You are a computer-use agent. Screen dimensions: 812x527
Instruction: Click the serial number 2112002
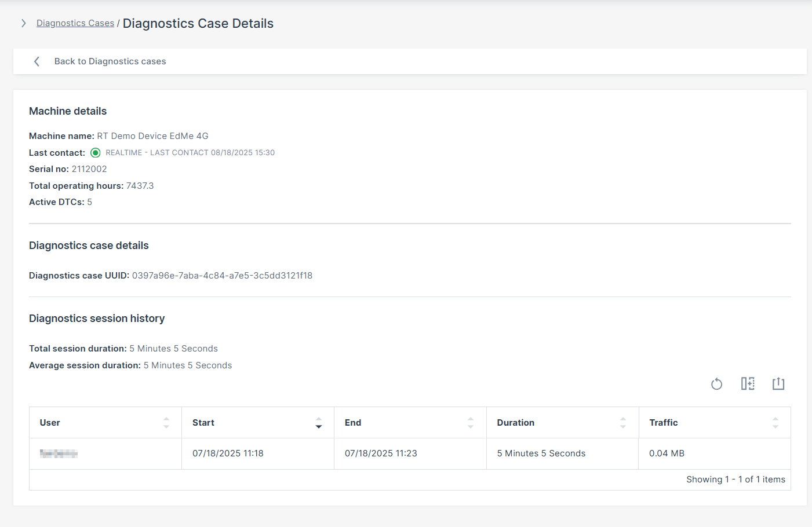point(89,169)
